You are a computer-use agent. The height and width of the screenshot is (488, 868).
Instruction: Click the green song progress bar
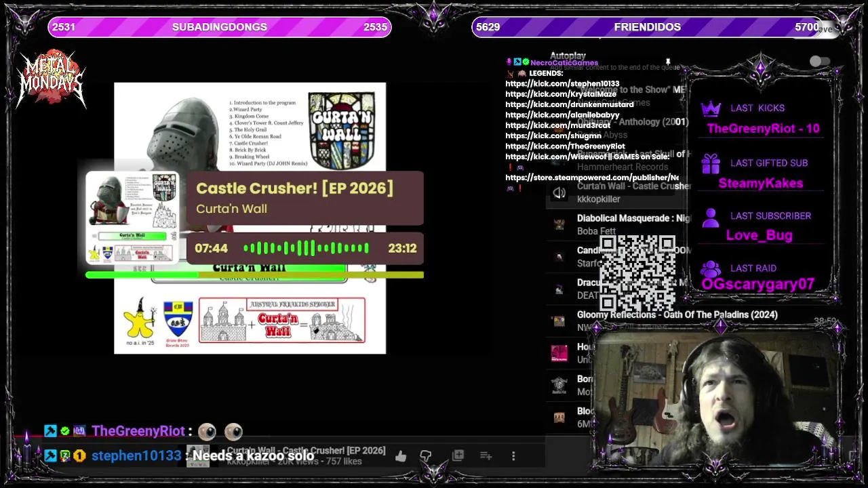point(254,274)
